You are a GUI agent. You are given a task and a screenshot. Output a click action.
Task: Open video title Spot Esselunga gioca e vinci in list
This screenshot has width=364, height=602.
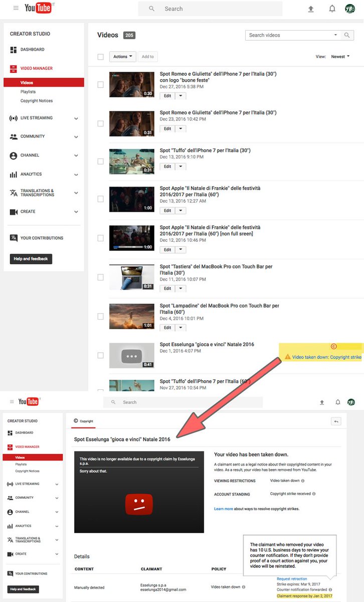(x=207, y=345)
